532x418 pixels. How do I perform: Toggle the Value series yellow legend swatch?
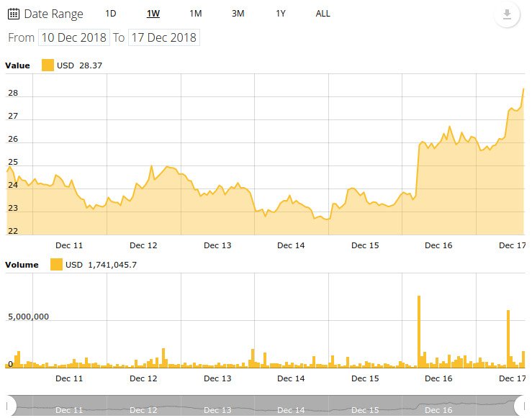(48, 65)
